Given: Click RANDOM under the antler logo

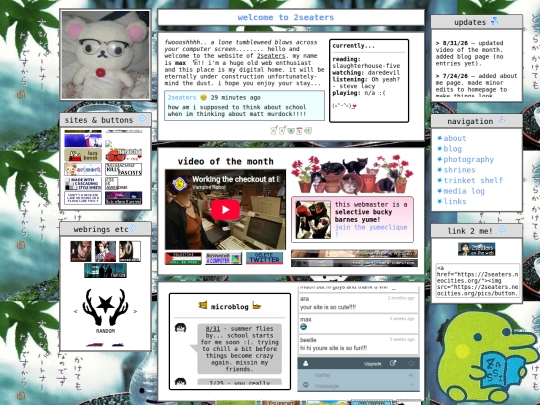Looking at the screenshot, I should 105,331.
